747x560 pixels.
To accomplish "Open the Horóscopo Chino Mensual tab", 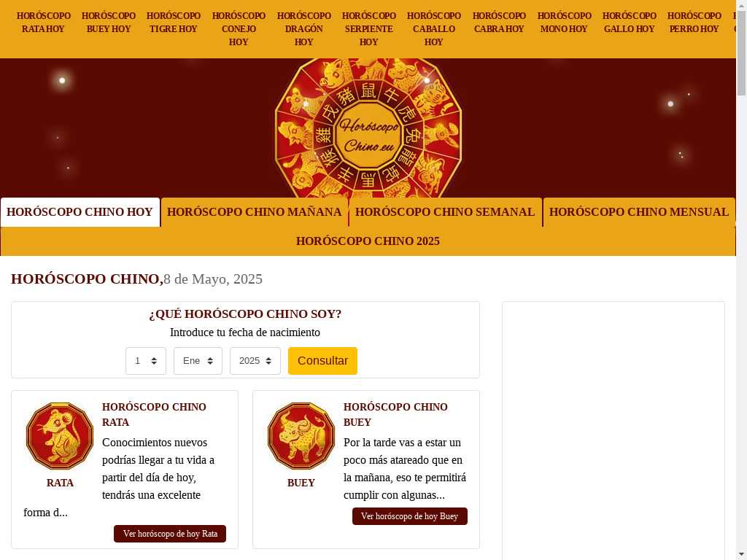I will point(639,212).
